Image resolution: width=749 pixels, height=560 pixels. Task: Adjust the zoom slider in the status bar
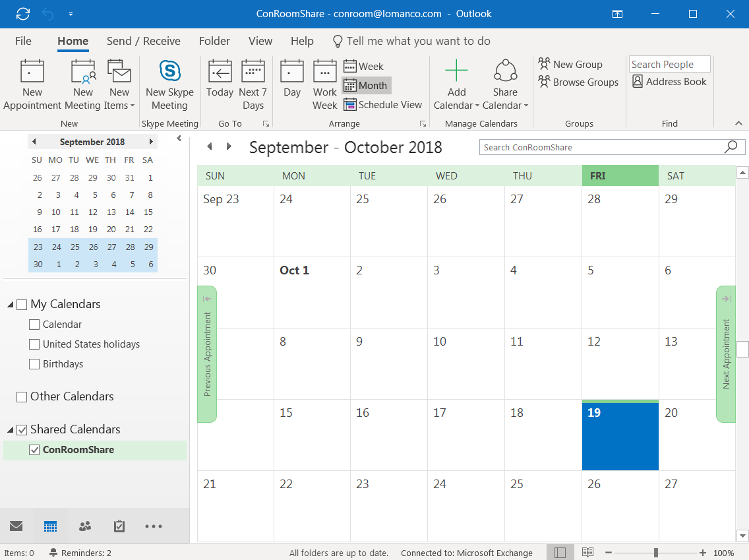(x=655, y=553)
